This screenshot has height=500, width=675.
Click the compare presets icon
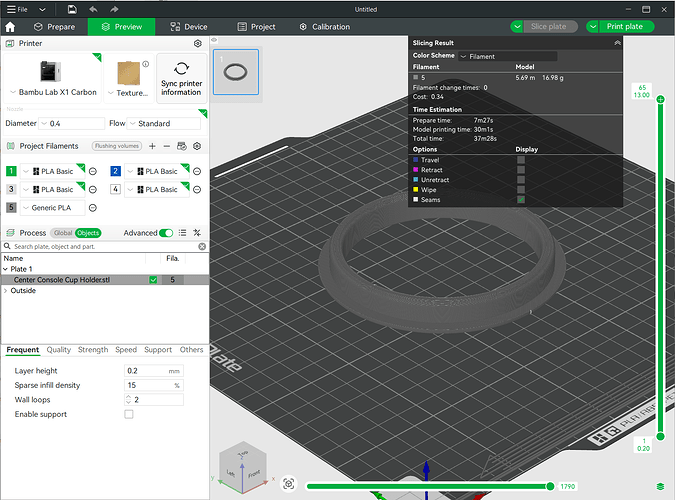click(x=197, y=233)
